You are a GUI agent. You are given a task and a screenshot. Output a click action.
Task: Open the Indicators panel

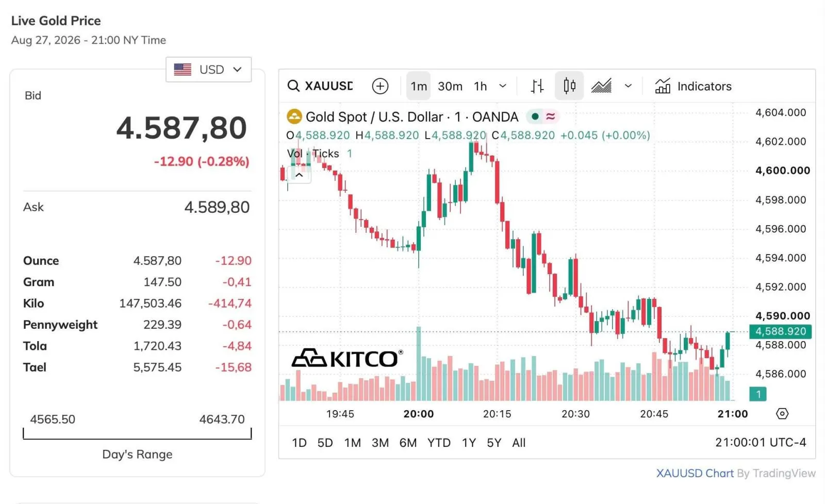693,86
